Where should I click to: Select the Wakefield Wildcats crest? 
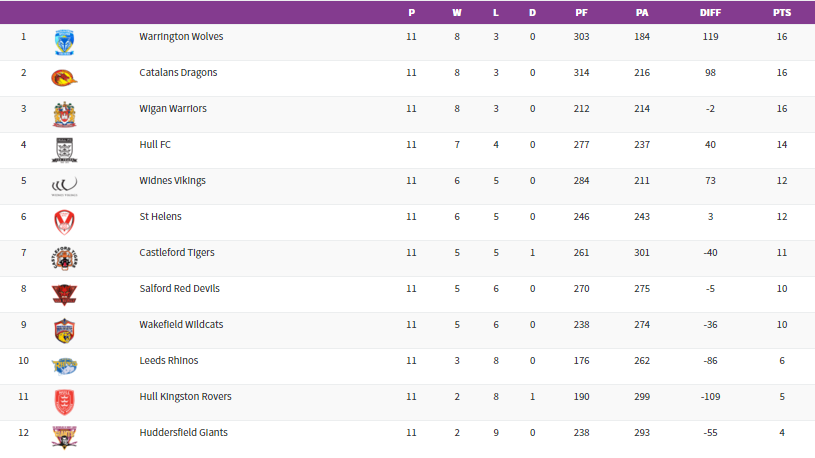[x=64, y=330]
